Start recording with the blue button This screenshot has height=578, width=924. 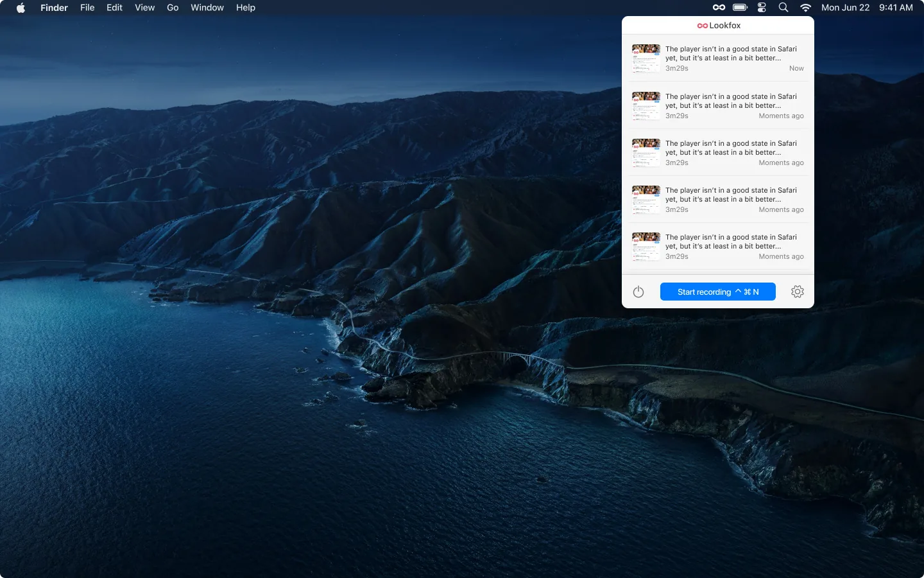(718, 292)
